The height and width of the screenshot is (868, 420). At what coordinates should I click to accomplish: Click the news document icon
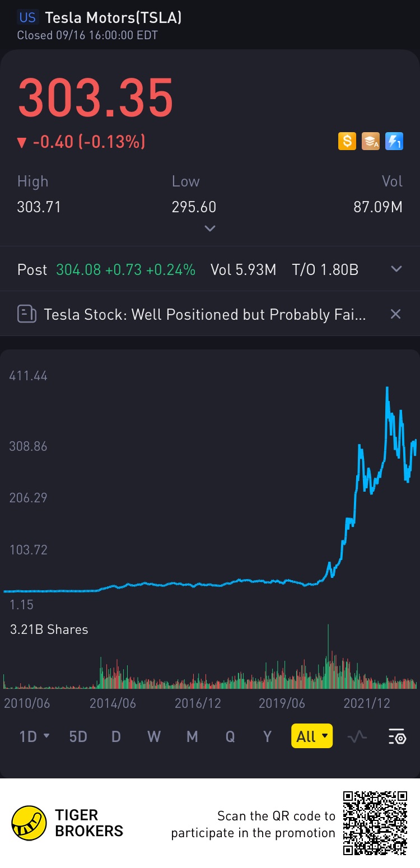(x=26, y=314)
